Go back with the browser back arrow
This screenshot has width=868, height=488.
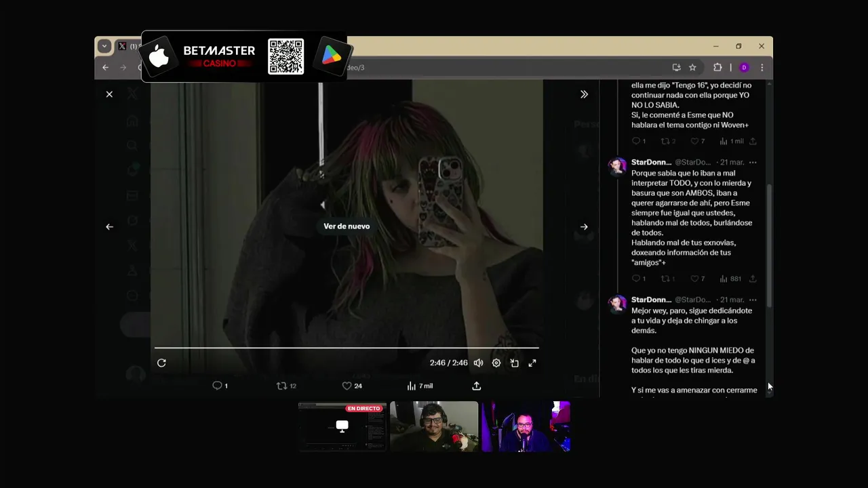105,67
